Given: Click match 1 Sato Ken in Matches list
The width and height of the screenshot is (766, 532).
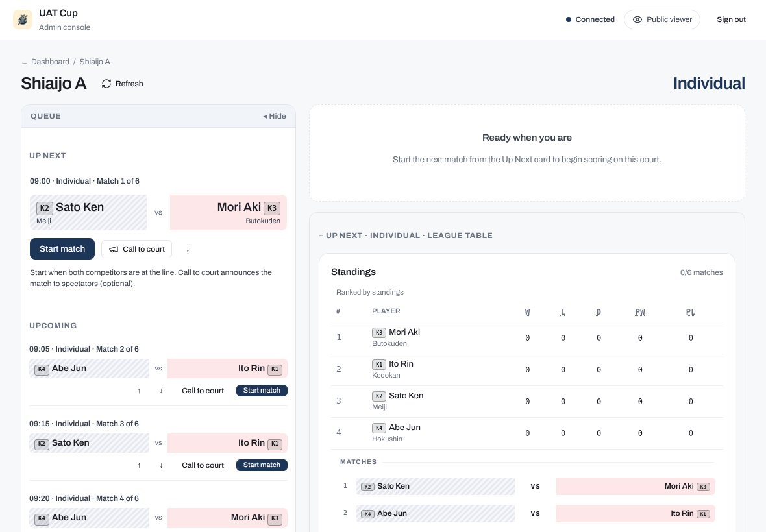Looking at the screenshot, I should click(x=436, y=486).
